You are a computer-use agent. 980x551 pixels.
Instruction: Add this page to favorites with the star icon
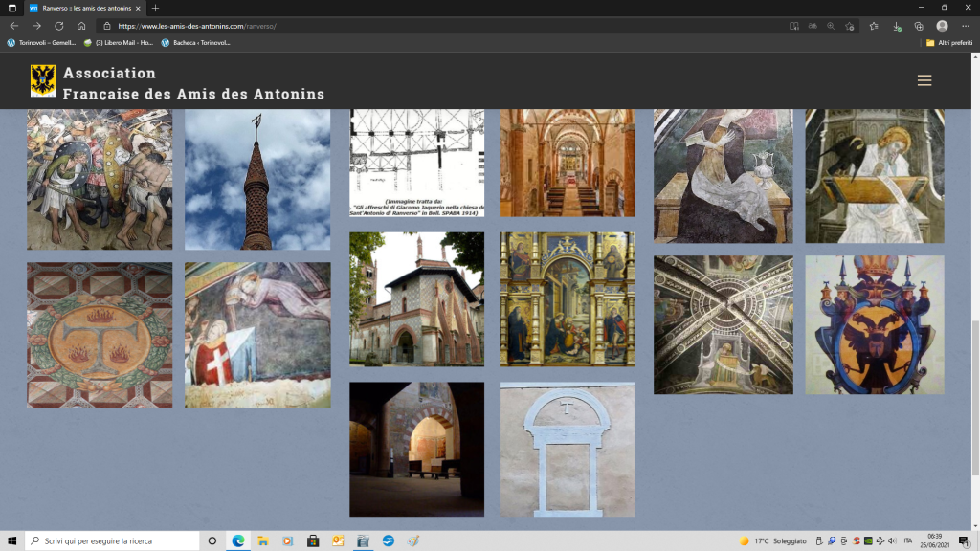point(850,26)
